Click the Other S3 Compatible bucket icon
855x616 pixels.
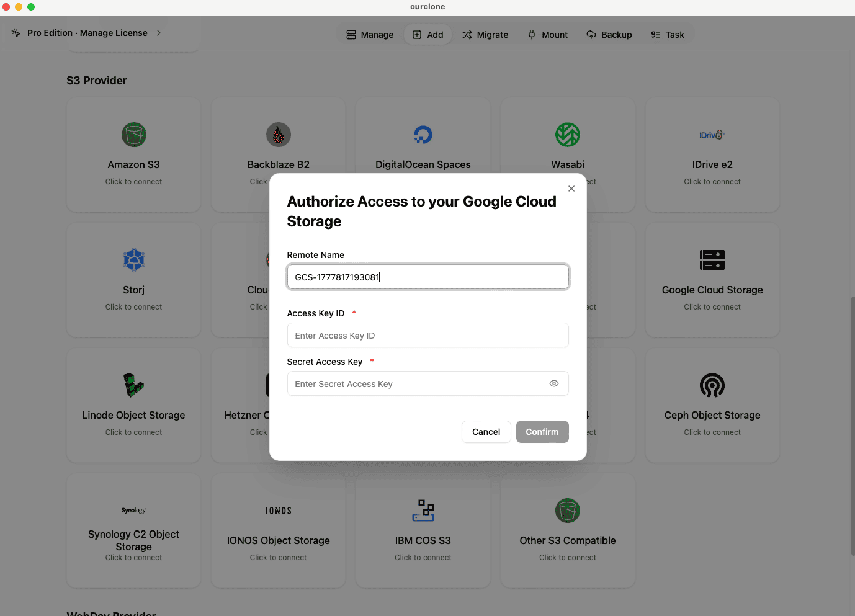[x=568, y=511]
